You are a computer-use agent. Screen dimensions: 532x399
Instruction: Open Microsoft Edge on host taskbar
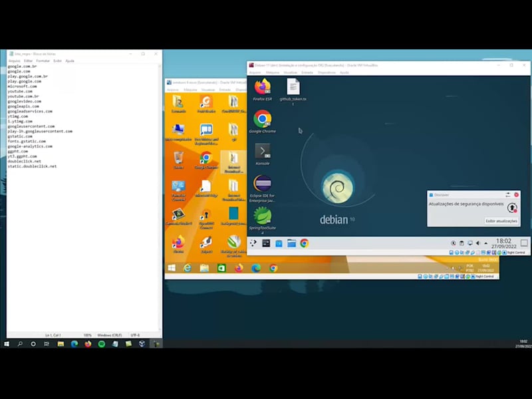74,344
